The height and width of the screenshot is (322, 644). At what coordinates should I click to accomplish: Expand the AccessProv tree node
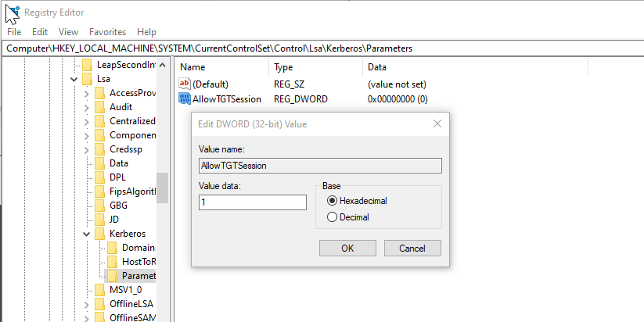tap(86, 94)
